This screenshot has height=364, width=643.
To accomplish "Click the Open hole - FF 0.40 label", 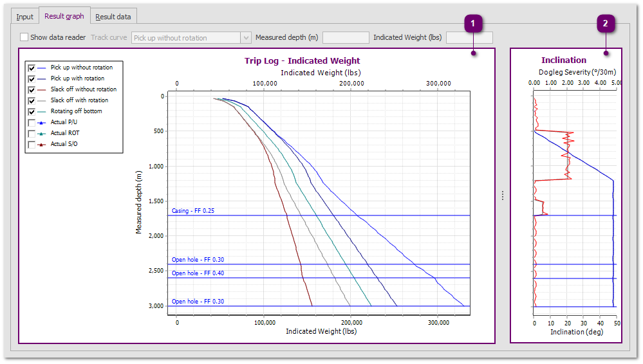I will (197, 273).
